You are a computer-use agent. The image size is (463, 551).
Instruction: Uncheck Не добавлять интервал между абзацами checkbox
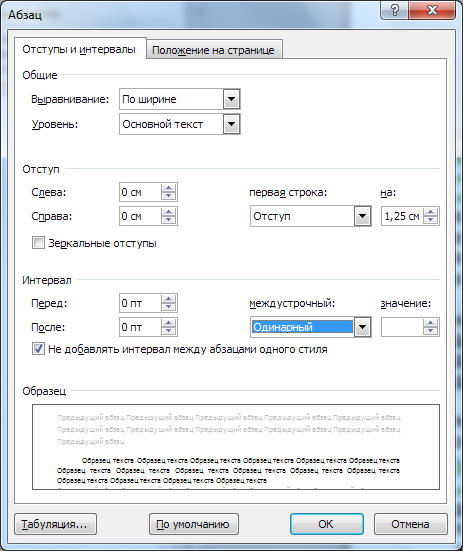(x=38, y=349)
